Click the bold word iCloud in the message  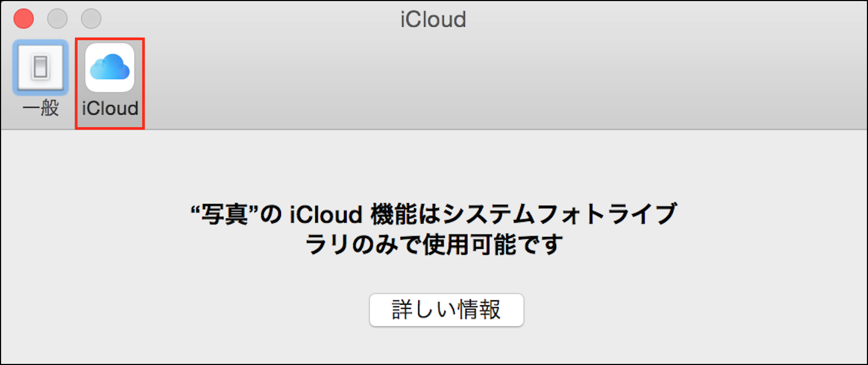tap(325, 215)
